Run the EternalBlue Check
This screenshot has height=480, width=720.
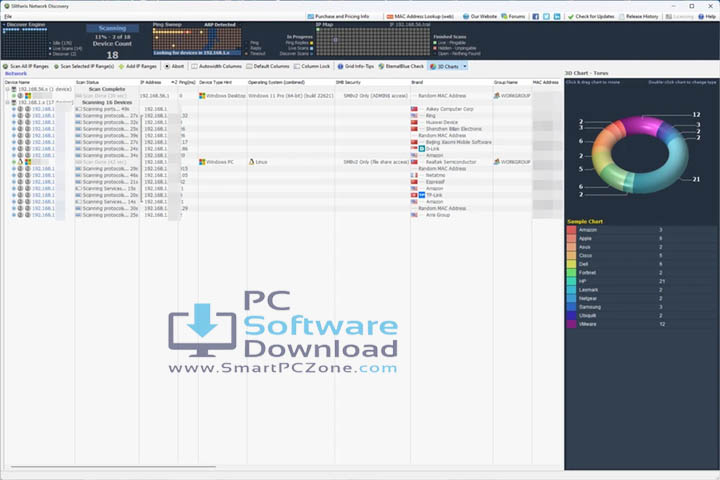coord(401,67)
